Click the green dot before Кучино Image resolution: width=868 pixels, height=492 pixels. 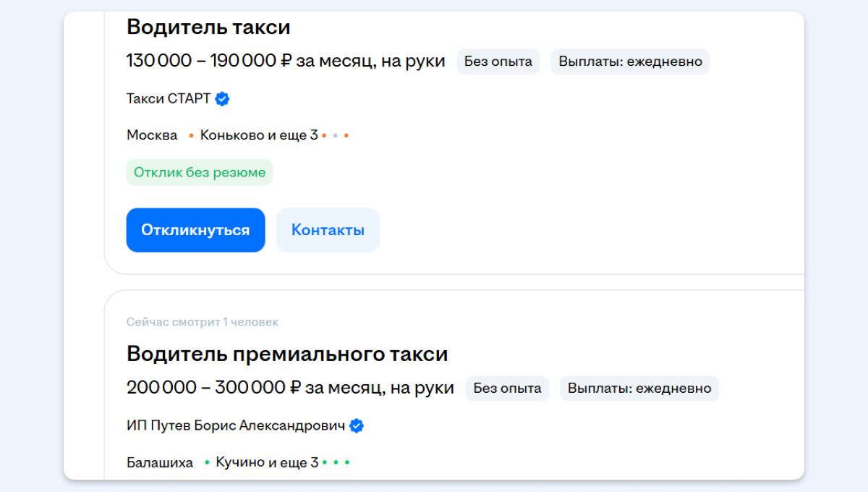click(x=207, y=462)
